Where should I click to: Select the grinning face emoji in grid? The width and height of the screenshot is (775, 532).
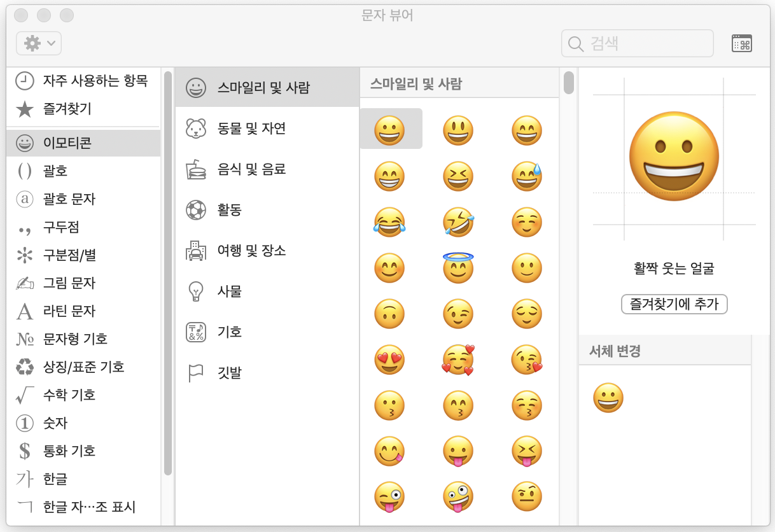[390, 130]
